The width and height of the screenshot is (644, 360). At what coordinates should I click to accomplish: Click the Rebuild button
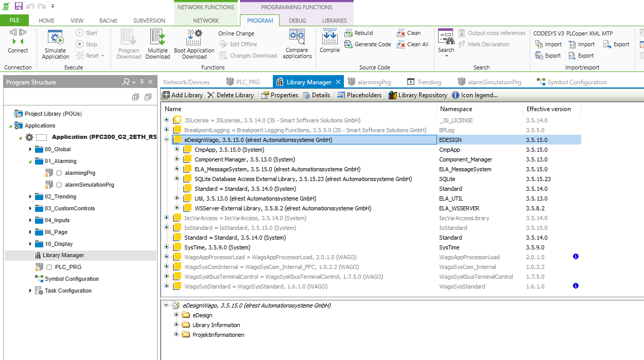click(363, 33)
